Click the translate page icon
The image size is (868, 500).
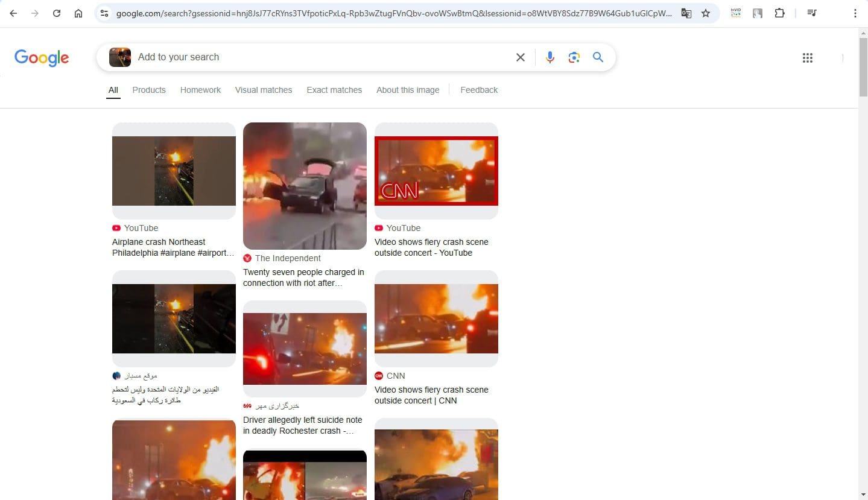686,13
